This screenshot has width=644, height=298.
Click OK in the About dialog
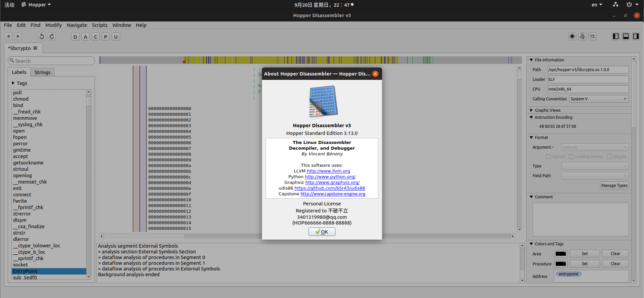pyautogui.click(x=322, y=232)
